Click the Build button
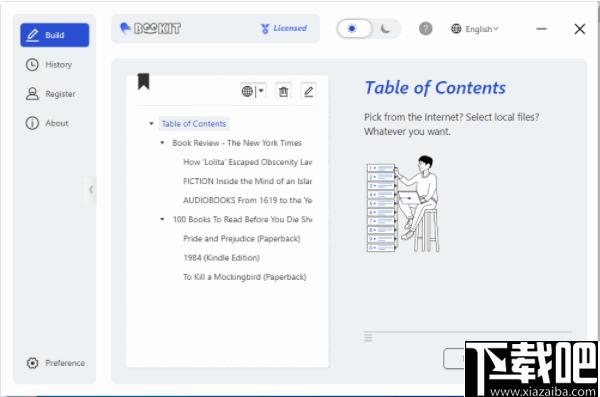Image resolution: width=600 pixels, height=397 pixels. coord(55,35)
